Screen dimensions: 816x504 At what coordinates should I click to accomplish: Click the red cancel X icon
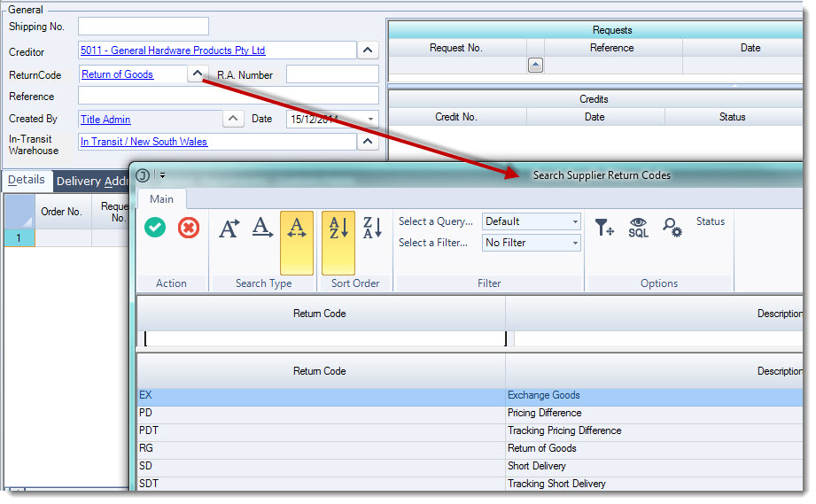[189, 228]
